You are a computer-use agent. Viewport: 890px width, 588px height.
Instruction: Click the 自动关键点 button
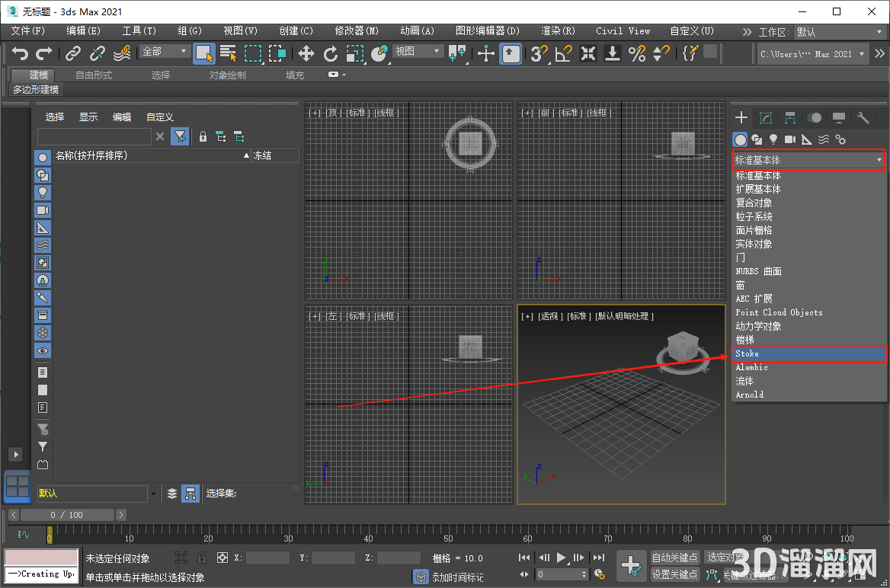tap(675, 558)
